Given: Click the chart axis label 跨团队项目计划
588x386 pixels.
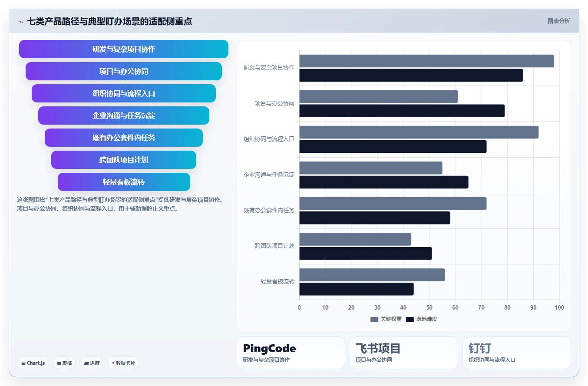Looking at the screenshot, I should coord(274,246).
